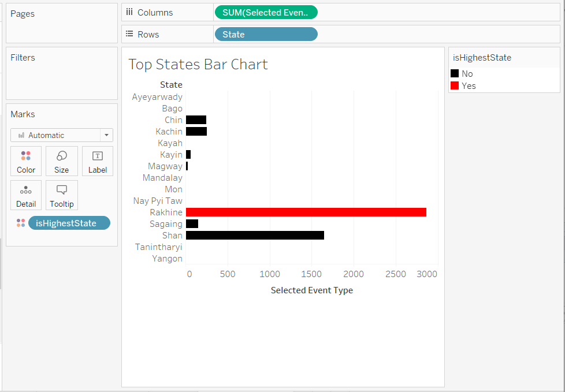Click the red Rakhine bar
Image resolution: width=565 pixels, height=392 pixels.
(306, 212)
